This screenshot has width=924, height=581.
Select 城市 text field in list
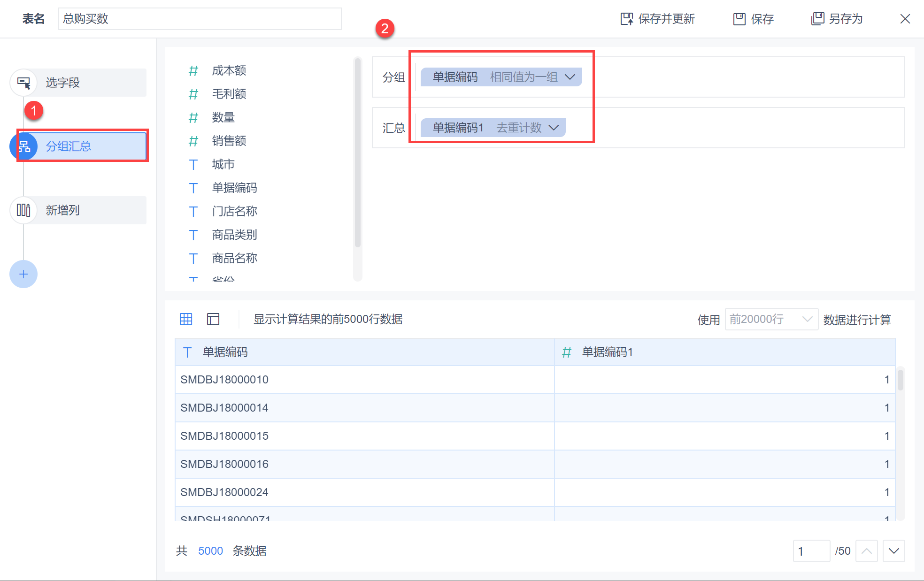[223, 164]
